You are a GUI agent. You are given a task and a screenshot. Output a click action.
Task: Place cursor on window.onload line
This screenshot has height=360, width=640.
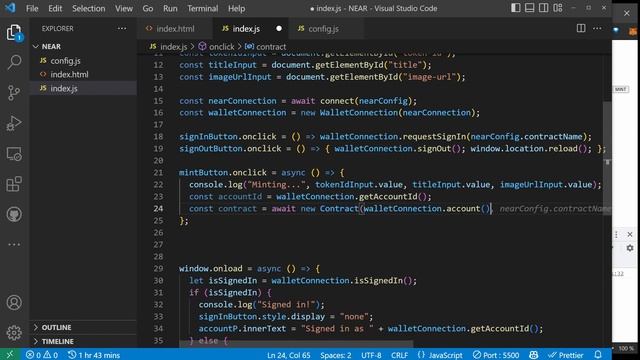tap(249, 269)
